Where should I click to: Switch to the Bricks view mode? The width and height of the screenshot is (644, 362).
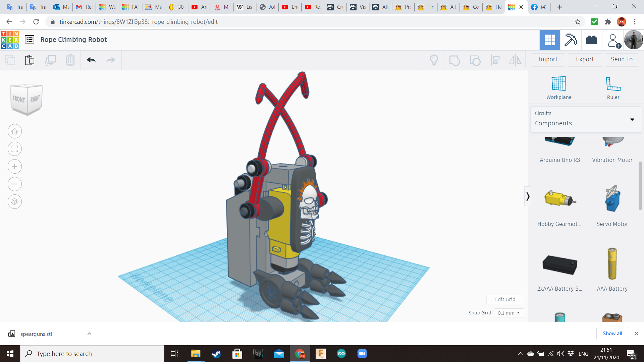click(x=591, y=40)
